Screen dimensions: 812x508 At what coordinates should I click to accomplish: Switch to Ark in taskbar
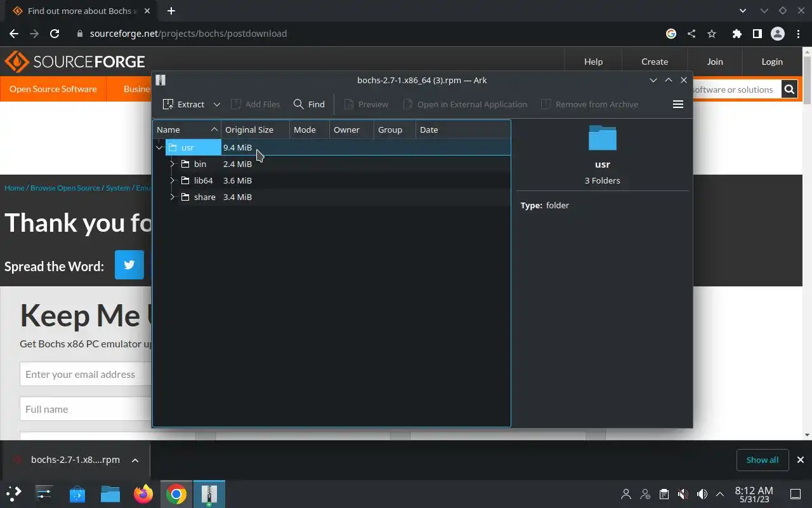(209, 493)
